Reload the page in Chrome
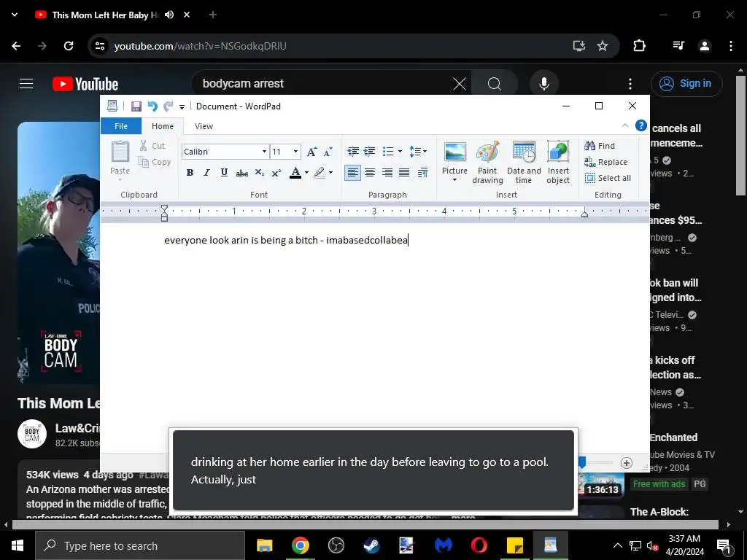The width and height of the screenshot is (747, 560). [69, 46]
